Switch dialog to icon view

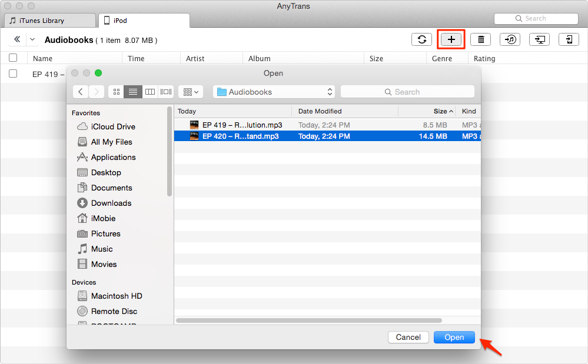117,92
